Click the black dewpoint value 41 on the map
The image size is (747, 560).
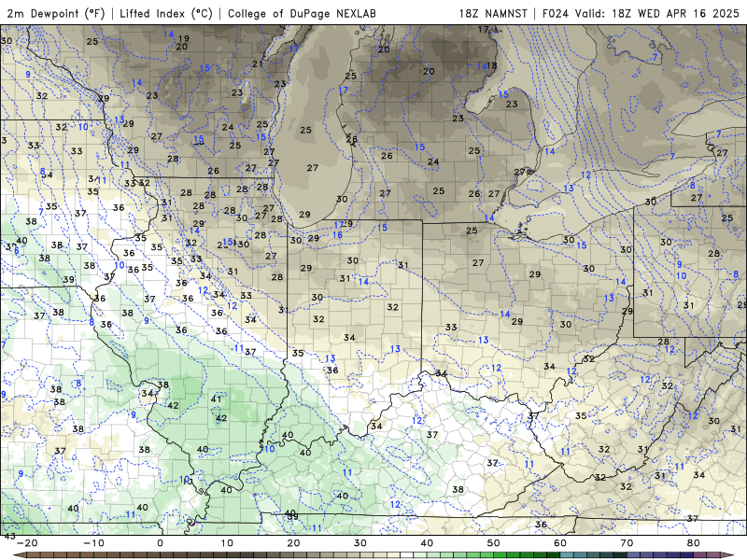pyautogui.click(x=217, y=399)
